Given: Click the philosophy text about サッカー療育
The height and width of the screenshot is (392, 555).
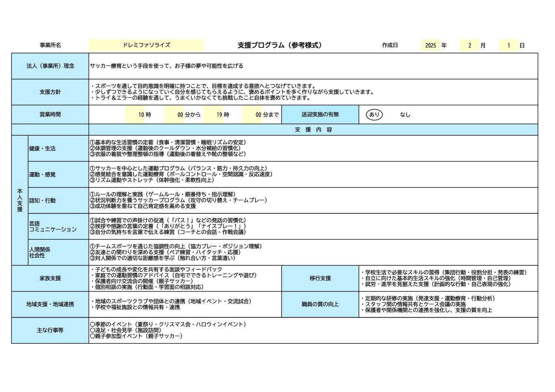Looking at the screenshot, I should [166, 66].
